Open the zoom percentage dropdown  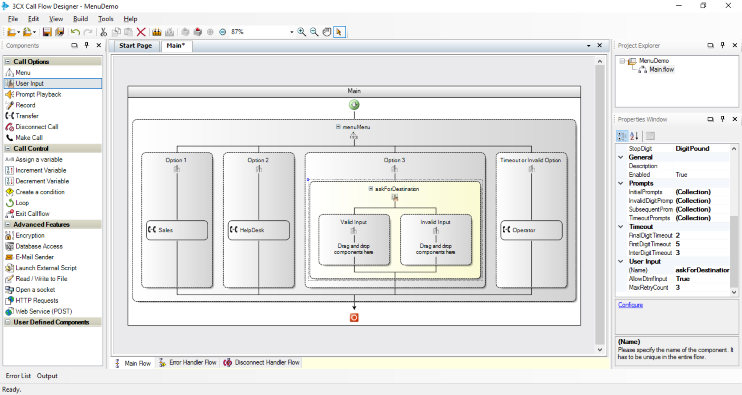pyautogui.click(x=292, y=32)
